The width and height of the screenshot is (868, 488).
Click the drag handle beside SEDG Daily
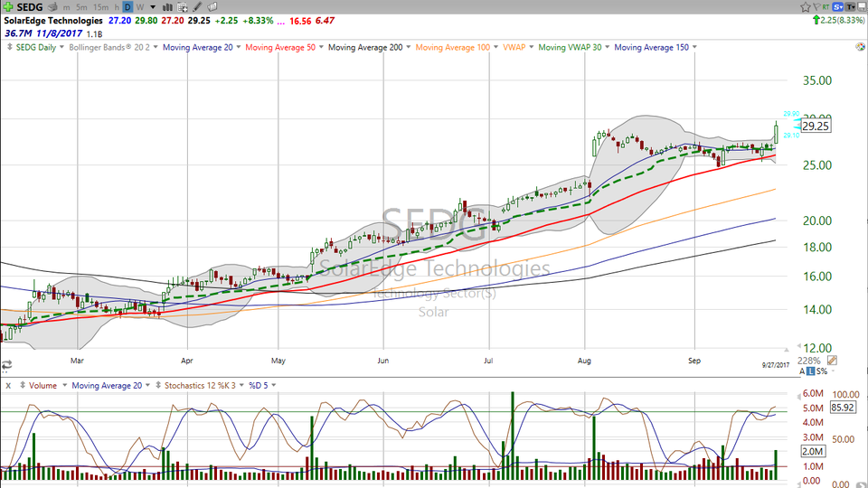click(x=9, y=47)
